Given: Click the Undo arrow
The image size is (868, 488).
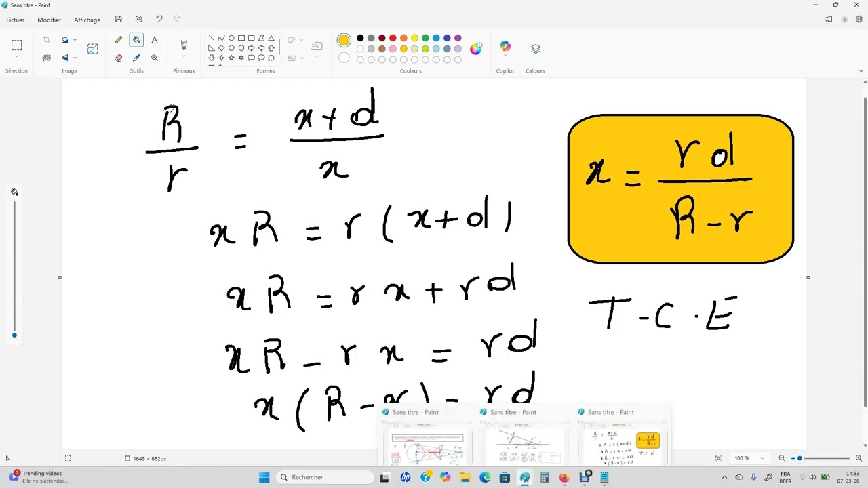Looking at the screenshot, I should point(159,20).
